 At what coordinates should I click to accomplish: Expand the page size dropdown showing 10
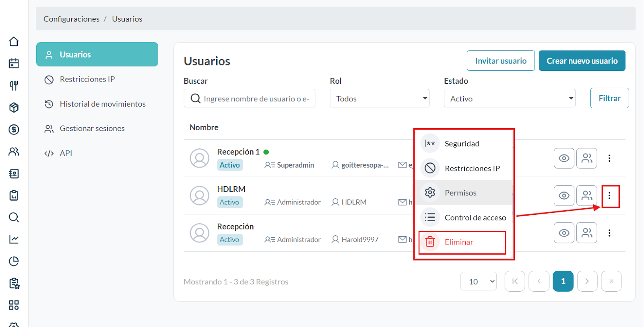pos(479,282)
